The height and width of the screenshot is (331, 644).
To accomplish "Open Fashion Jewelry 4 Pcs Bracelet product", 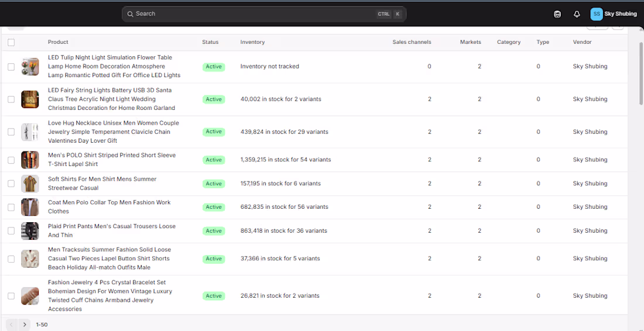I will click(110, 296).
